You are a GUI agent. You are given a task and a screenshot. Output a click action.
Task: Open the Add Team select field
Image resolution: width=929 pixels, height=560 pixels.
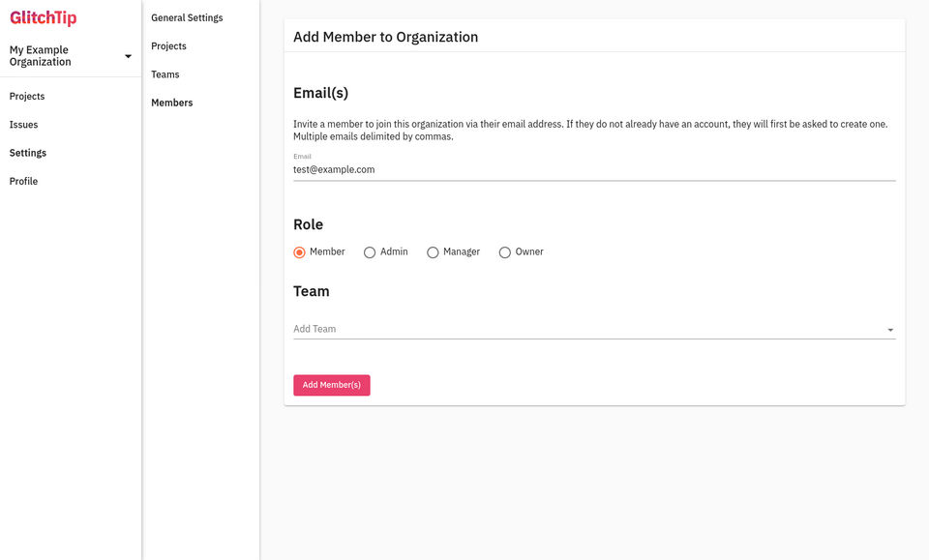pyautogui.click(x=594, y=329)
